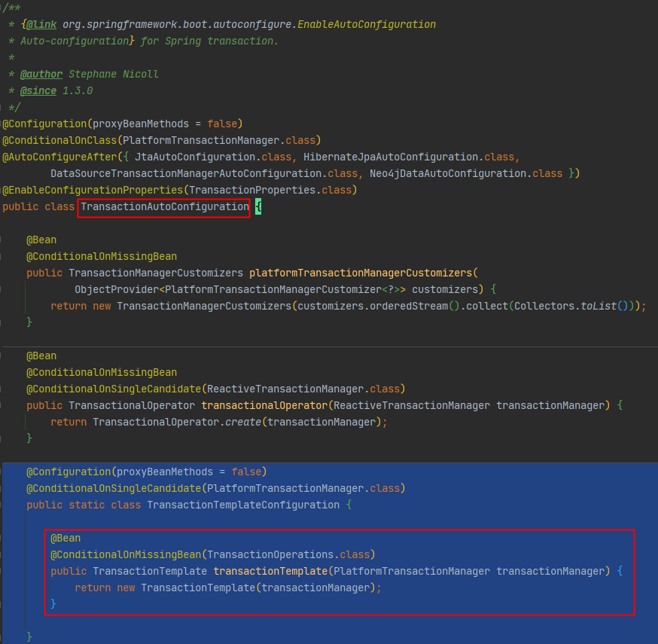Click the TransactionTemplateConfiguration inner class name
Viewport: 658px width, 644px height.
click(x=245, y=505)
